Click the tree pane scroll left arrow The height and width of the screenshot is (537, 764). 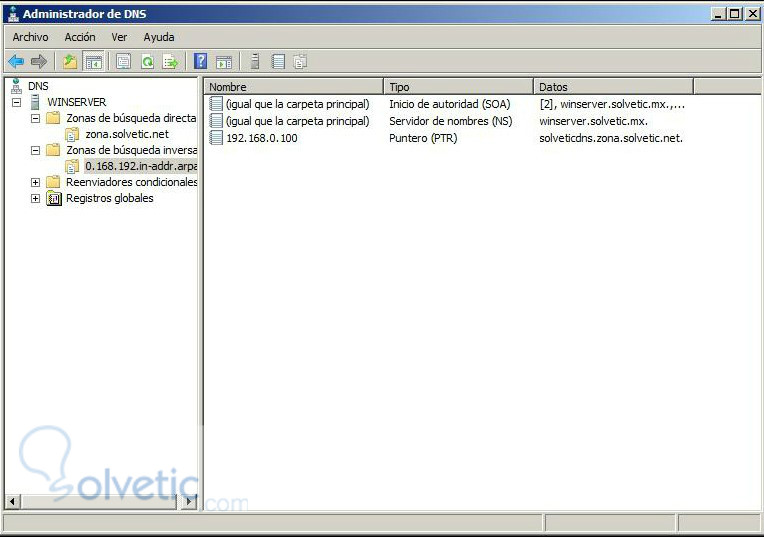(x=12, y=501)
